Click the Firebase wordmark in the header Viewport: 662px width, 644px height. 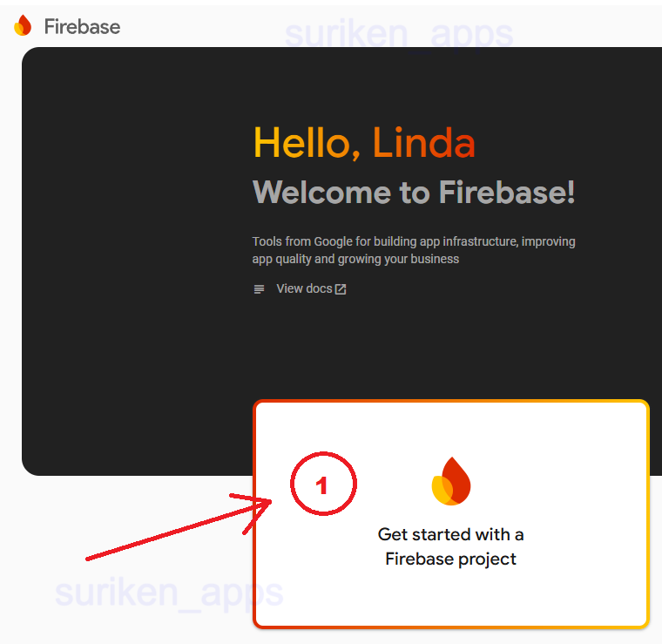[82, 26]
